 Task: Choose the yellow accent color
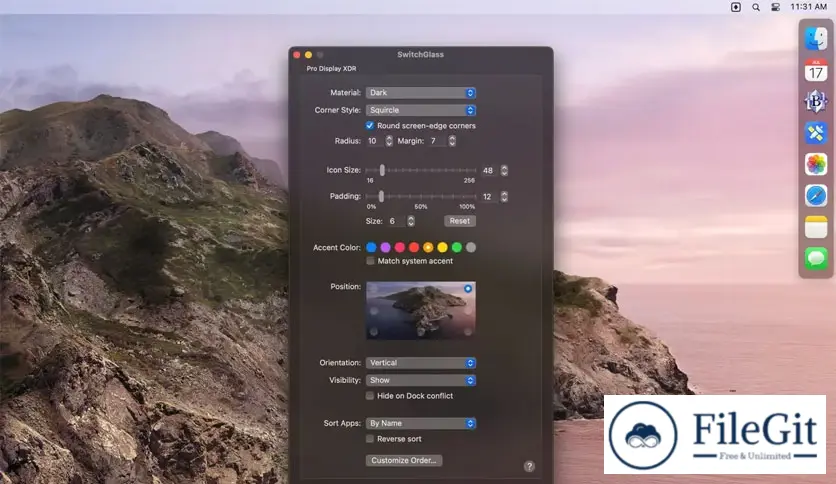443,247
